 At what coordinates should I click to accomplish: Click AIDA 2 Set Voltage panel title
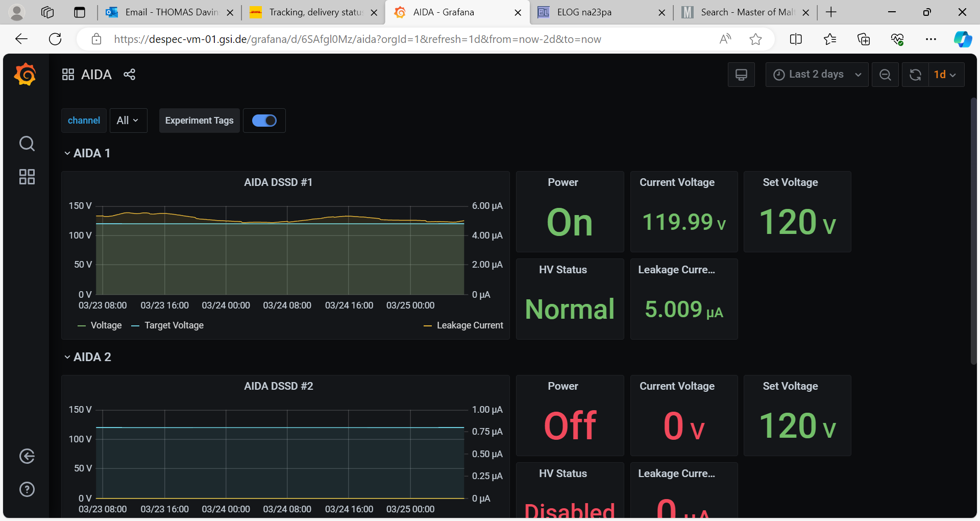[x=790, y=386]
